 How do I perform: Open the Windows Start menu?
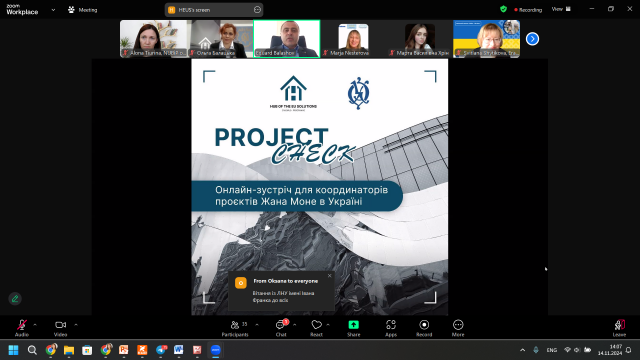pos(13,350)
